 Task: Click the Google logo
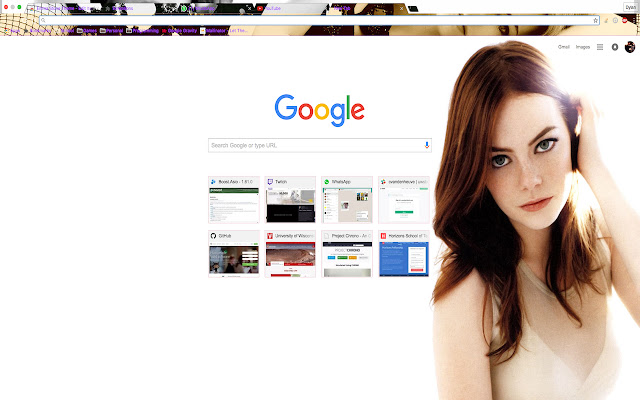pyautogui.click(x=320, y=110)
